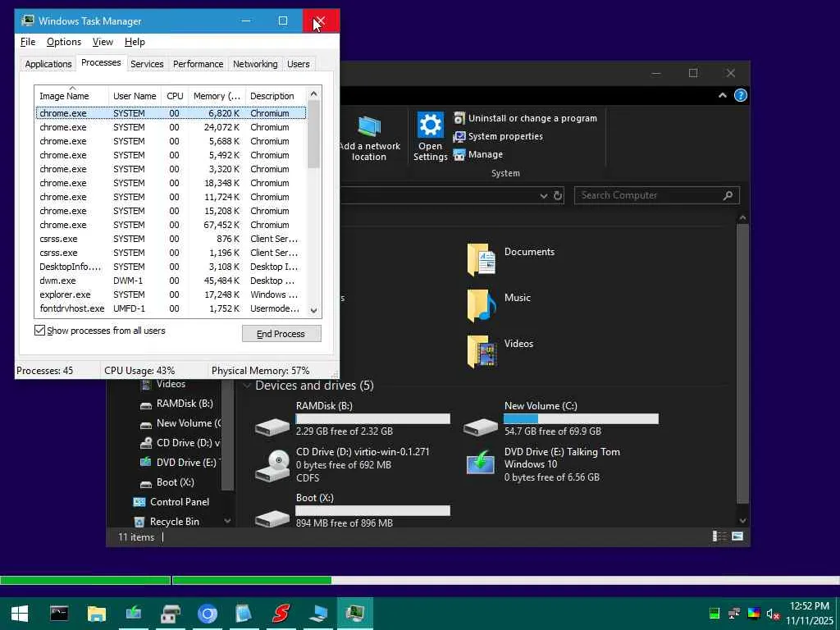Select csrss.exe row using 876 K
Screen dimensions: 840x630
pos(171,239)
